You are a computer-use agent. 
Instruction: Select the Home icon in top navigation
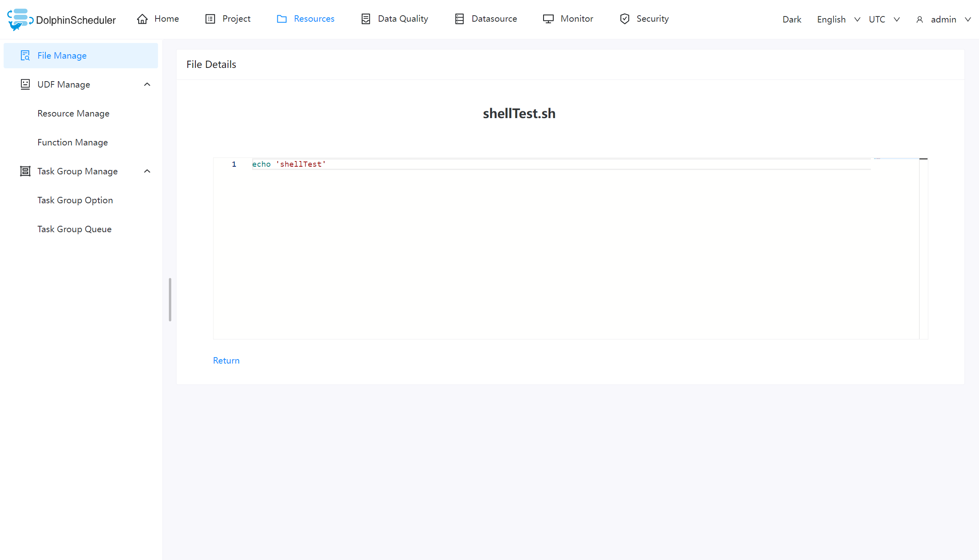coord(142,18)
